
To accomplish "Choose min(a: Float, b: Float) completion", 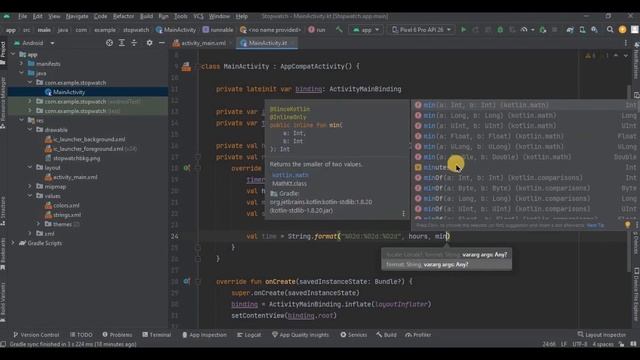I will pos(525,136).
